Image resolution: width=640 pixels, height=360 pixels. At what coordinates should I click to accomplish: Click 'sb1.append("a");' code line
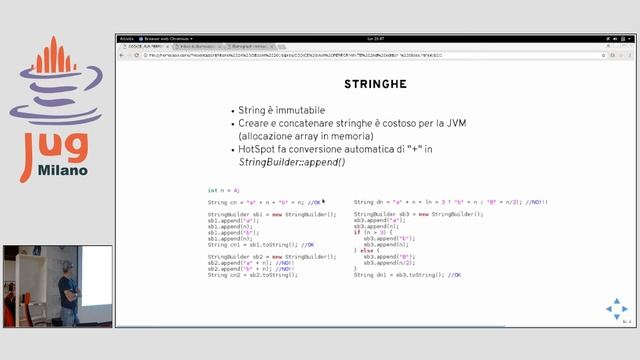coord(233,220)
